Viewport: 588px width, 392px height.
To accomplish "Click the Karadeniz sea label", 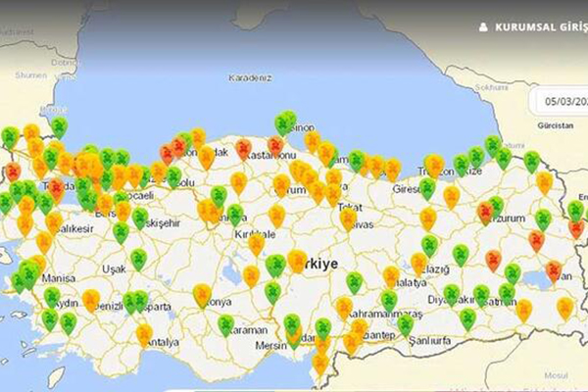I will coord(250,78).
